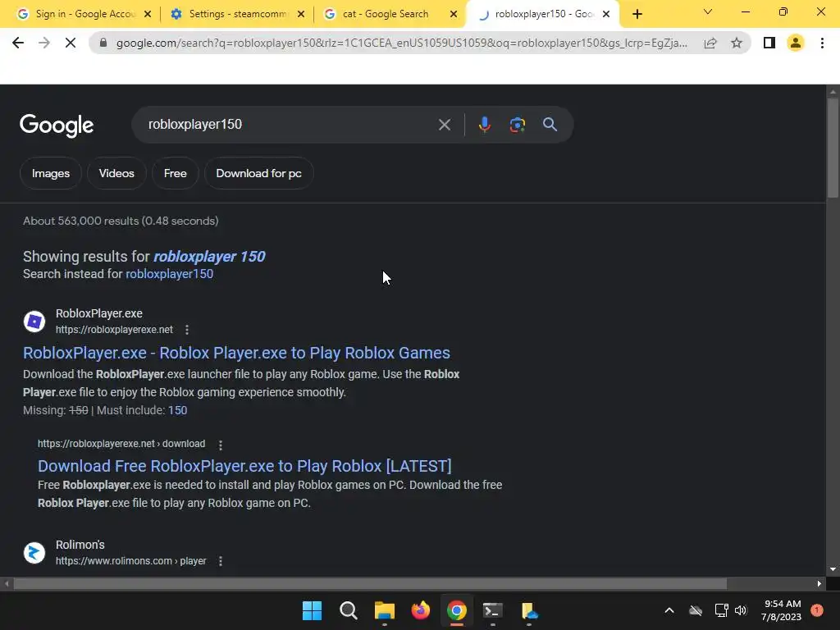
Task: View site information lock icon
Action: point(103,43)
